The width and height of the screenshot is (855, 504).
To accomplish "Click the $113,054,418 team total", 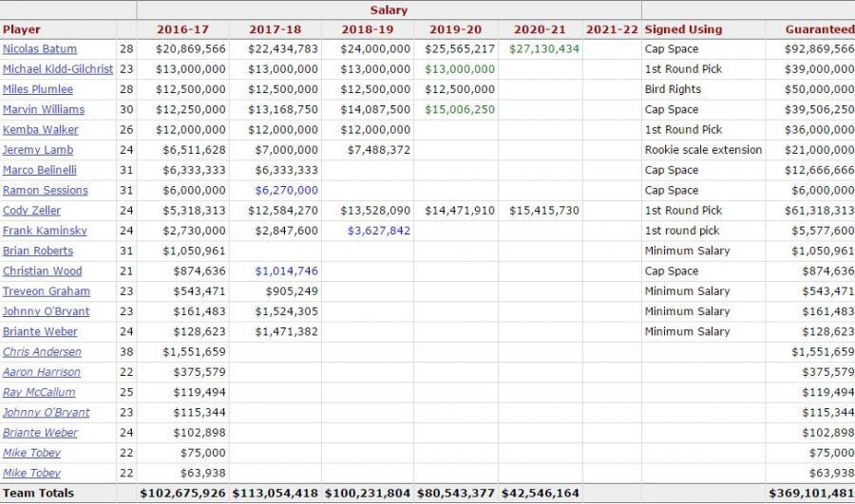I will click(275, 494).
